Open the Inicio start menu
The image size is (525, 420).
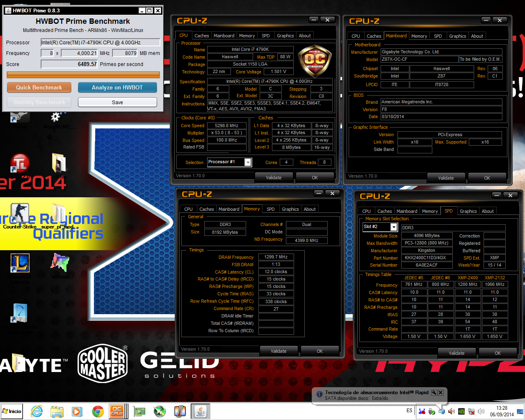coord(12,411)
